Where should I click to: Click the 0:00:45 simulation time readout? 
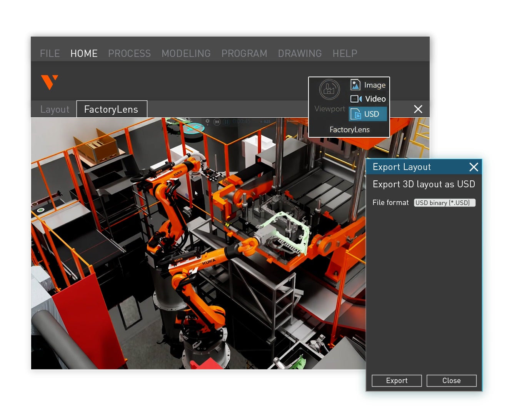[x=241, y=121]
